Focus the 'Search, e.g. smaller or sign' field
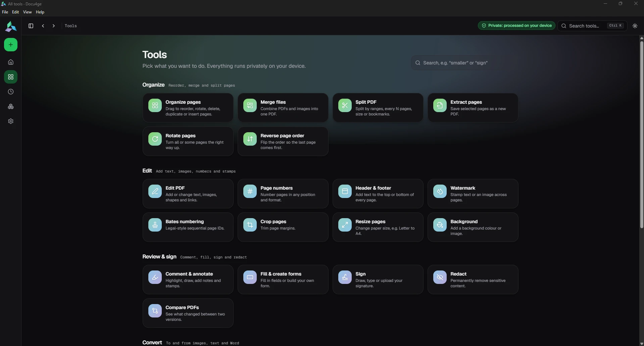 pos(464,63)
